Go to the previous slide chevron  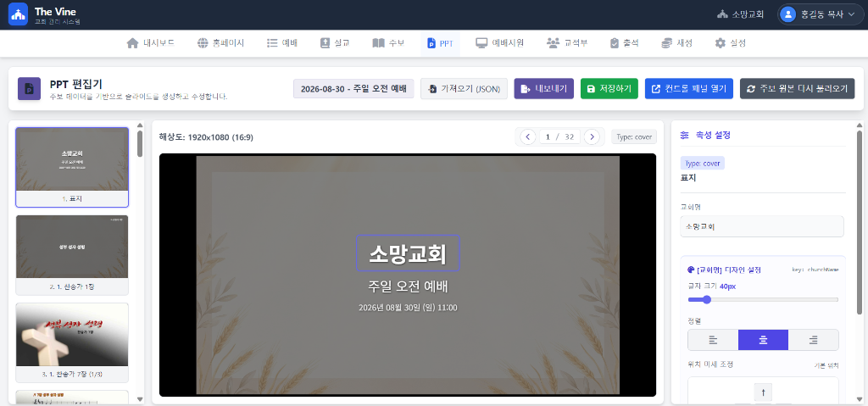pyautogui.click(x=527, y=136)
